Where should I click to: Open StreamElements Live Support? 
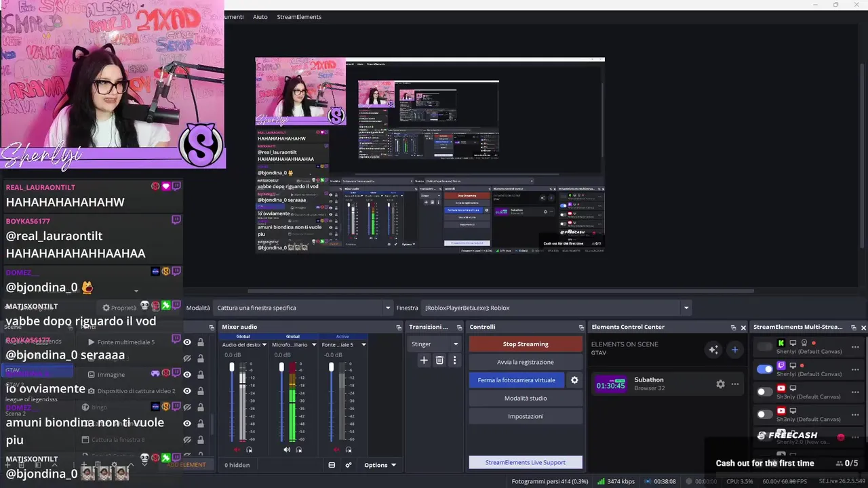coord(526,462)
